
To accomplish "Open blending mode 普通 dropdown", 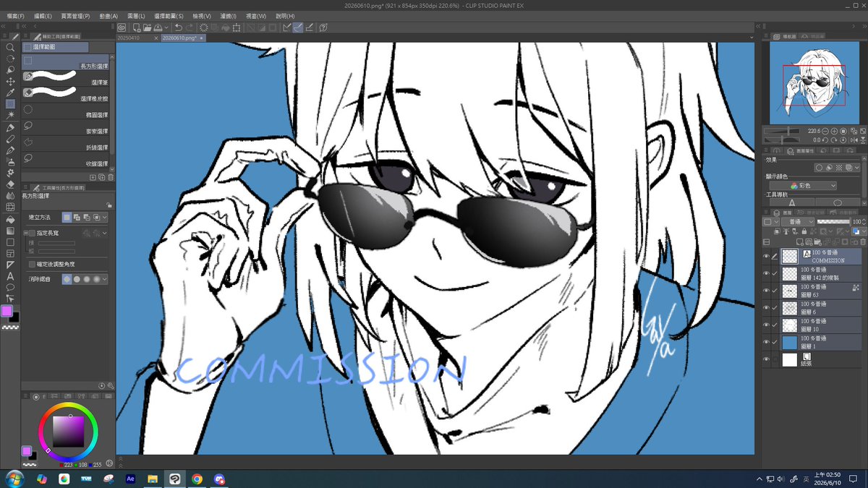I will (798, 222).
